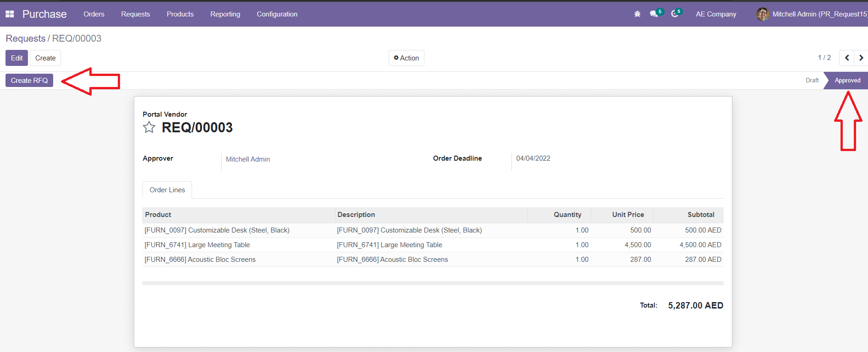Go to the previous record arrow
868x352 pixels.
coord(847,58)
